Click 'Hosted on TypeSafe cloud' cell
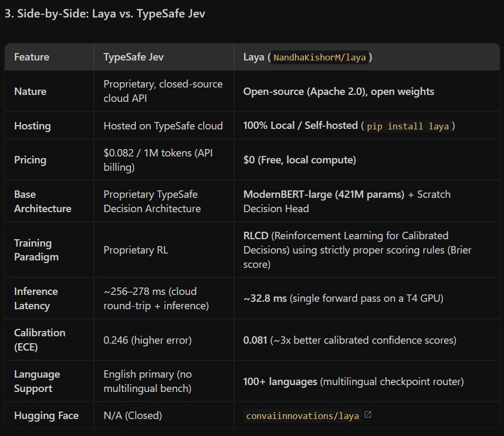Viewport: 504px width, 436px height. click(x=163, y=126)
